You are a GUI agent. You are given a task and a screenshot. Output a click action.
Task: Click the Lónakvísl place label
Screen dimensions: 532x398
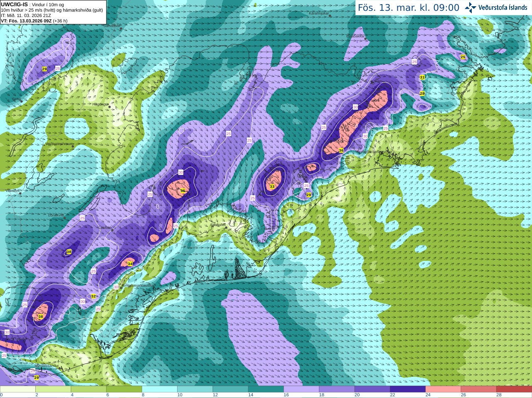point(56,215)
